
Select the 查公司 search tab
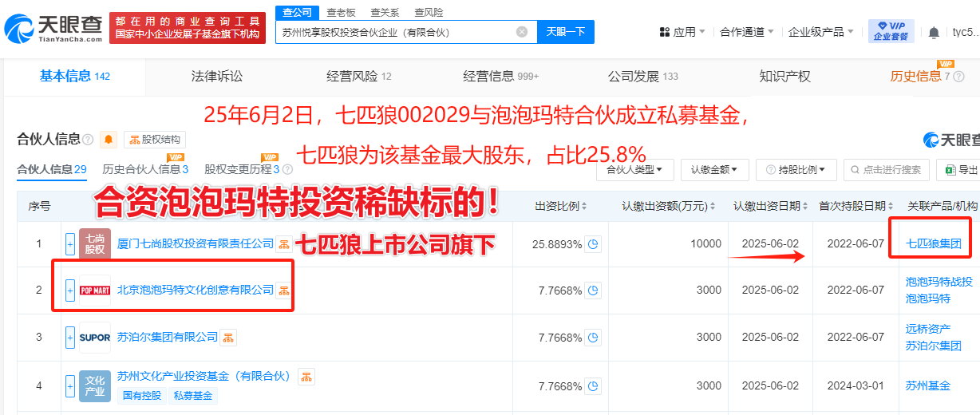tap(297, 12)
